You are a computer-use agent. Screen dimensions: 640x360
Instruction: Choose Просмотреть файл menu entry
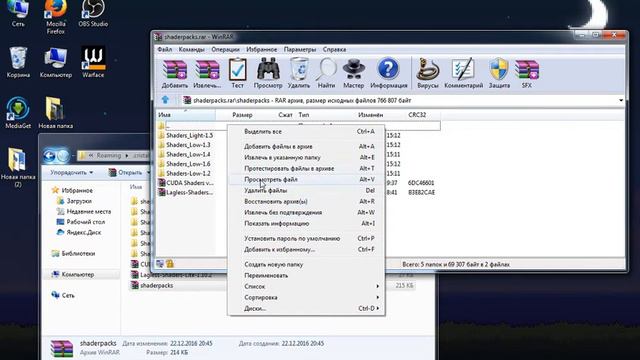click(306, 179)
